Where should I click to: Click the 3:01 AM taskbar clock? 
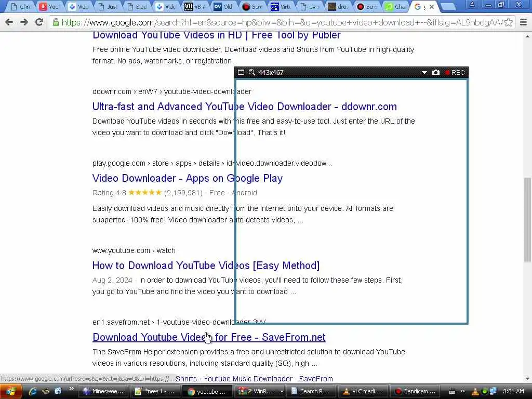click(x=513, y=391)
